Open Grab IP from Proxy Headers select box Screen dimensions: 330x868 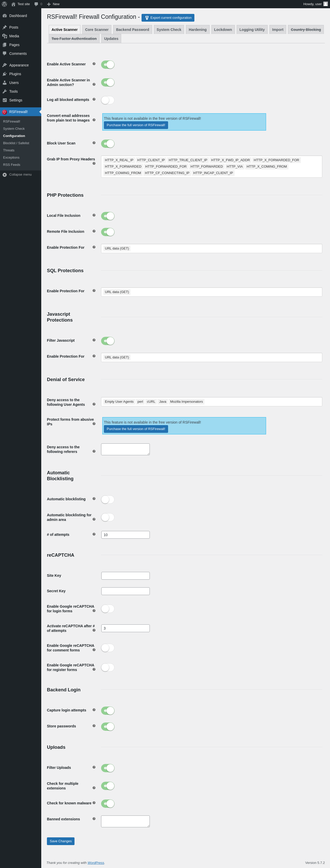(x=212, y=166)
